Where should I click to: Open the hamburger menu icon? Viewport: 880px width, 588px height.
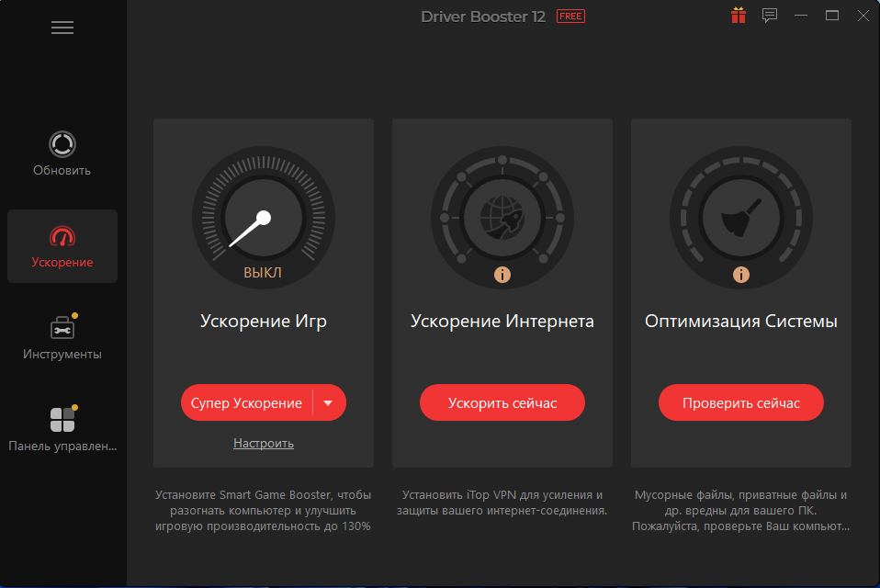click(x=62, y=28)
